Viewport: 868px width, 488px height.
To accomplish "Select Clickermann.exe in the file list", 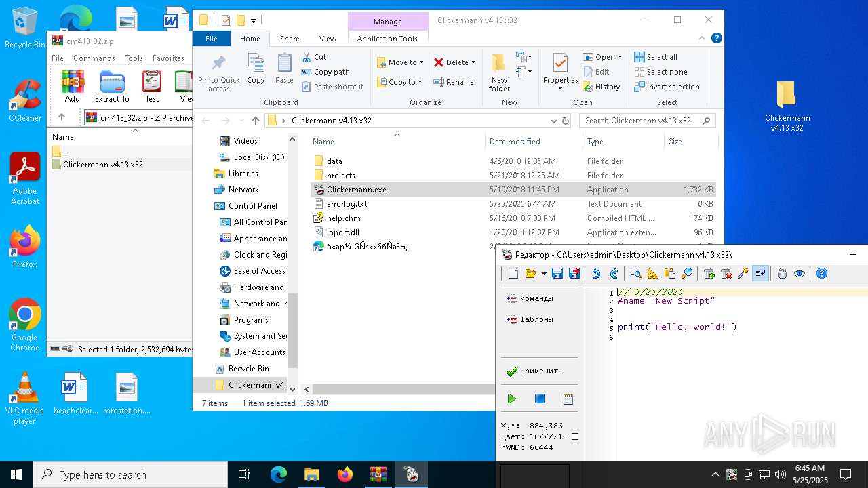I will (513, 190).
